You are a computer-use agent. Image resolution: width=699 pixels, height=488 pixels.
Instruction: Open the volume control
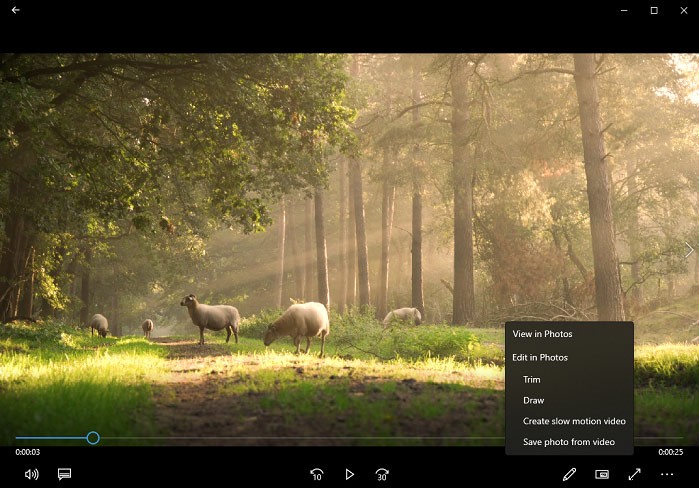click(31, 474)
